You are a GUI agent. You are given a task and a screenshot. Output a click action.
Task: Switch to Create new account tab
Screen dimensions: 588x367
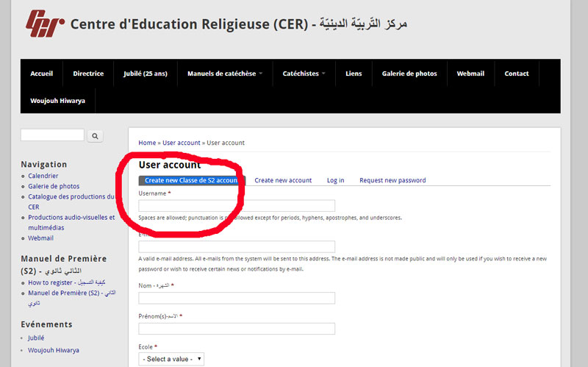(x=283, y=180)
